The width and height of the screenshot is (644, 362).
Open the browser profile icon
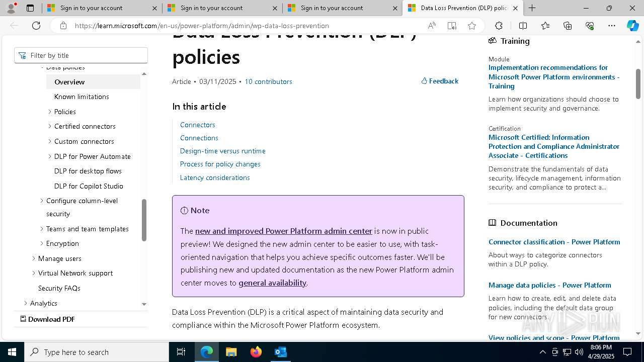[x=11, y=8]
